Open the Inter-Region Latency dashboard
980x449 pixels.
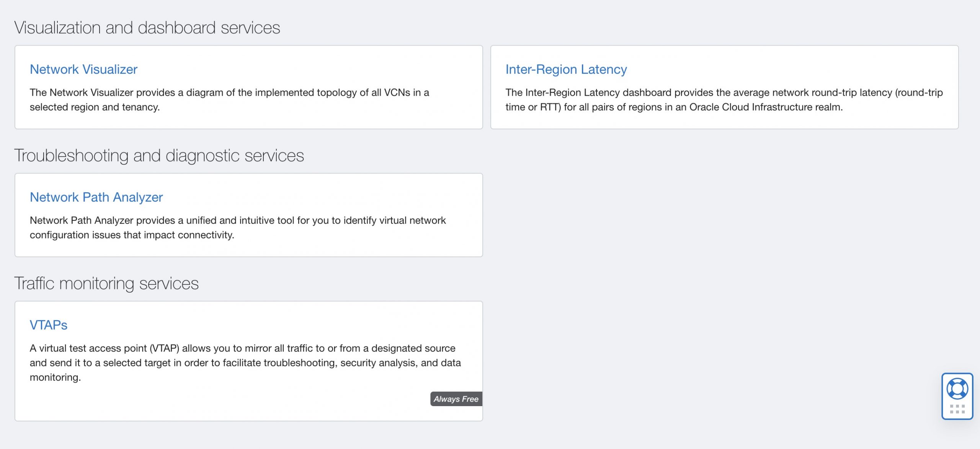tap(566, 69)
